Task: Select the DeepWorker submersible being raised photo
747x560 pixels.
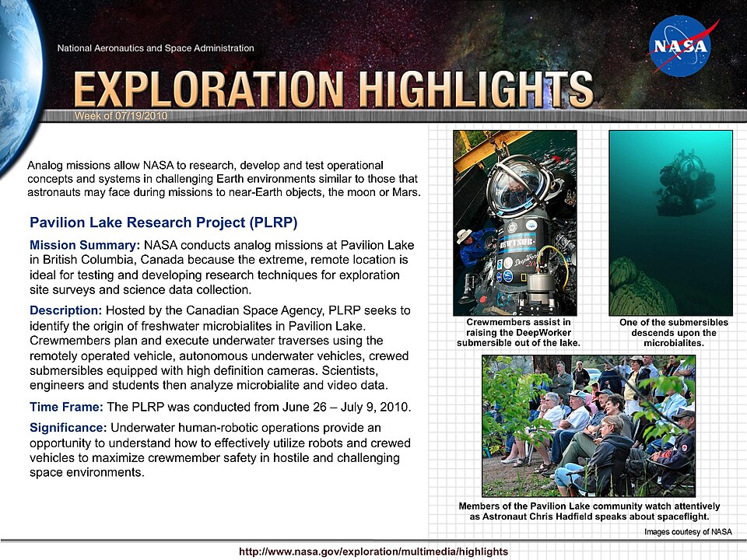Action: tap(515, 223)
